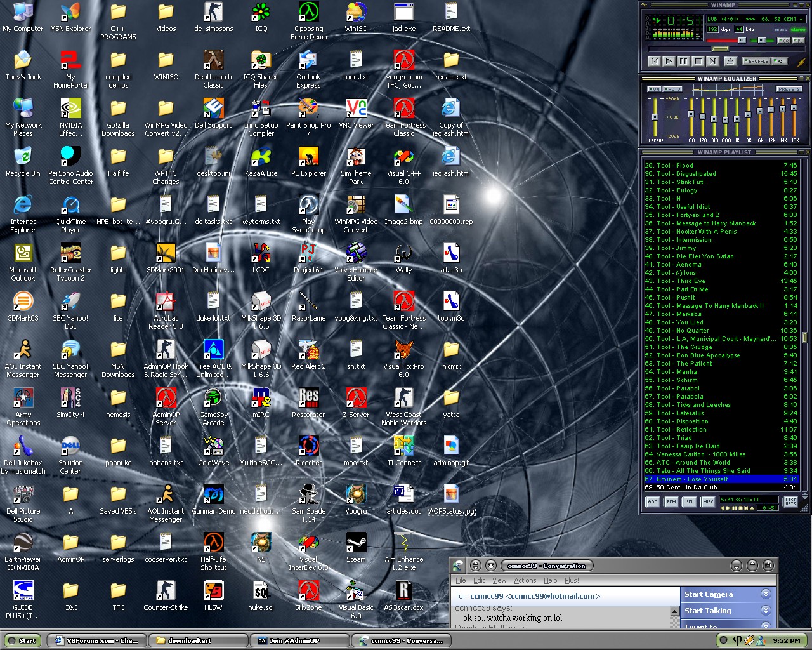Viewport: 812px width, 650px height.
Task: Switch to downloadtest taskbar window
Action: (198, 640)
